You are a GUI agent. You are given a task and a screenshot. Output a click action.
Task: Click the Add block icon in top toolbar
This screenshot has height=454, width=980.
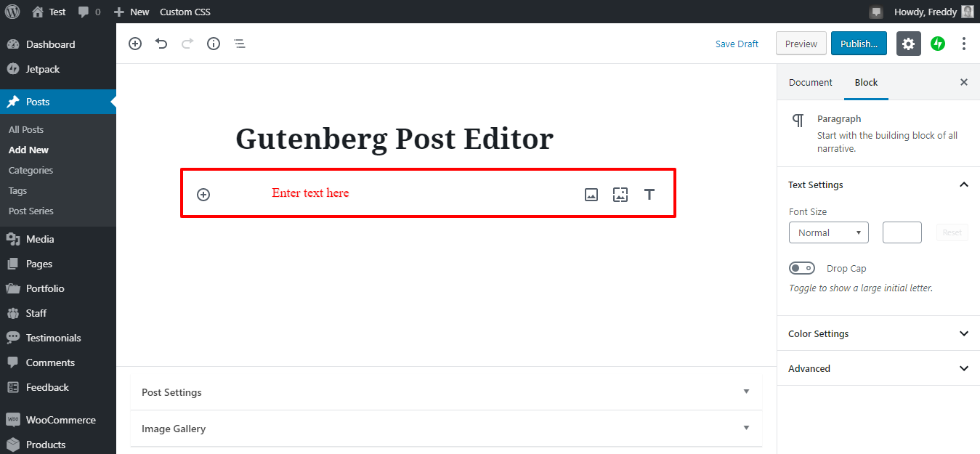135,44
